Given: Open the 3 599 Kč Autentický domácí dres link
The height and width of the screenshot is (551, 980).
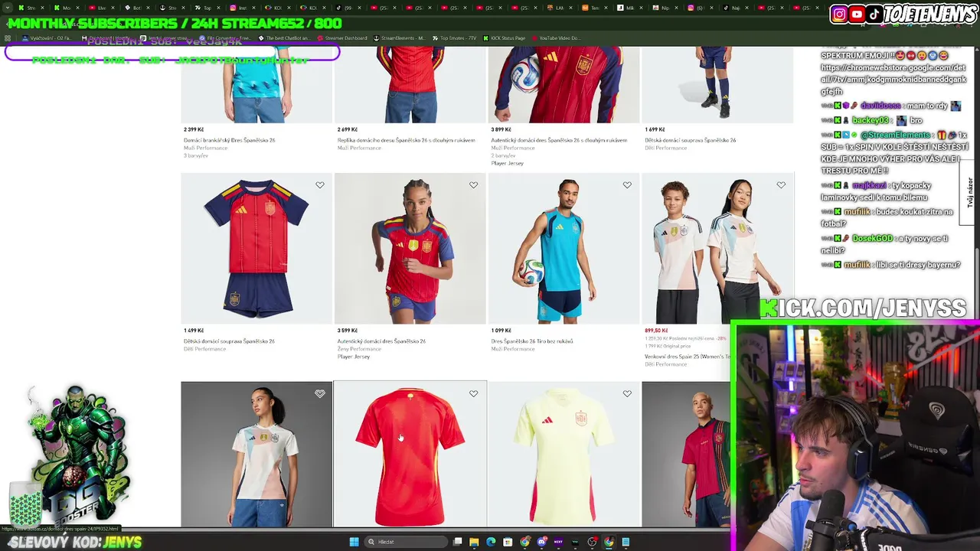Looking at the screenshot, I should point(381,341).
